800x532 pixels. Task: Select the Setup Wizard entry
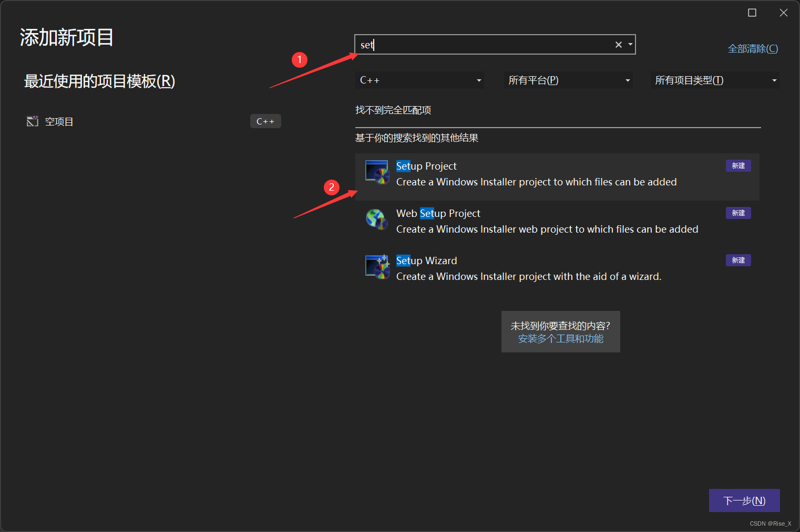coord(526,268)
